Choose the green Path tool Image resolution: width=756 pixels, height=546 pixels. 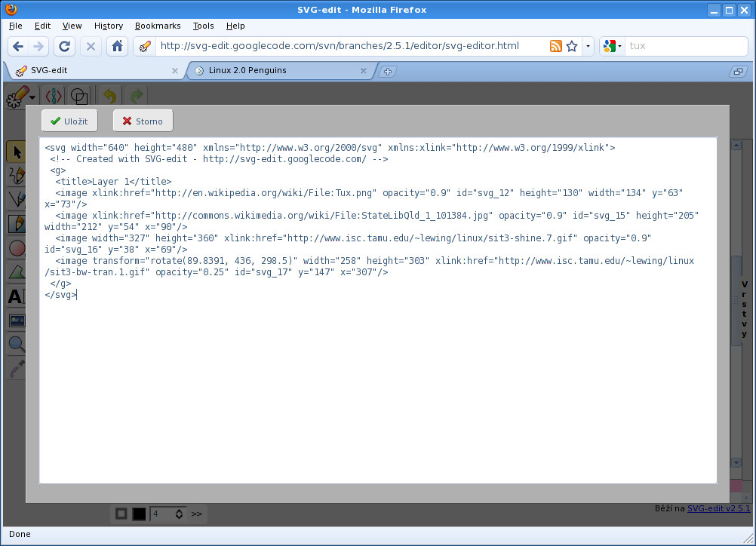(x=17, y=272)
